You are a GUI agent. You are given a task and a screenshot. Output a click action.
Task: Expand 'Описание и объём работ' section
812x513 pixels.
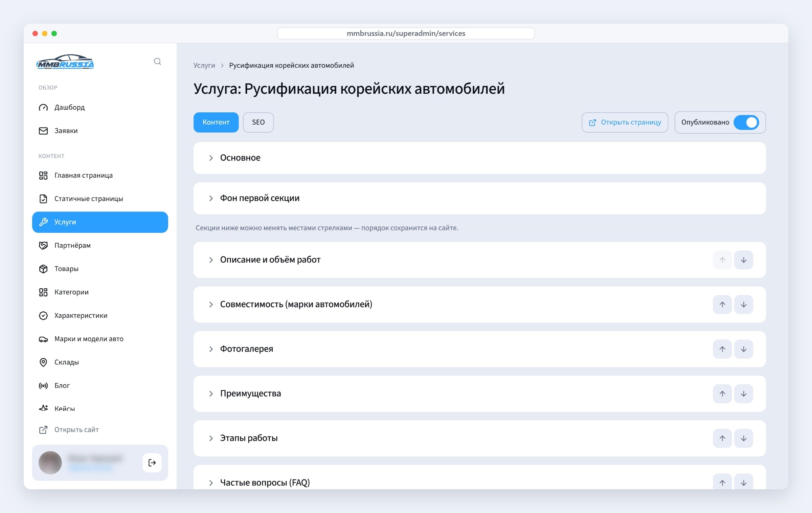click(x=479, y=260)
